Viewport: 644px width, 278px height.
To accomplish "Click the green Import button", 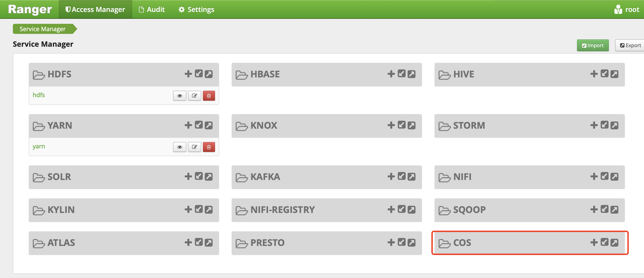I will point(593,45).
